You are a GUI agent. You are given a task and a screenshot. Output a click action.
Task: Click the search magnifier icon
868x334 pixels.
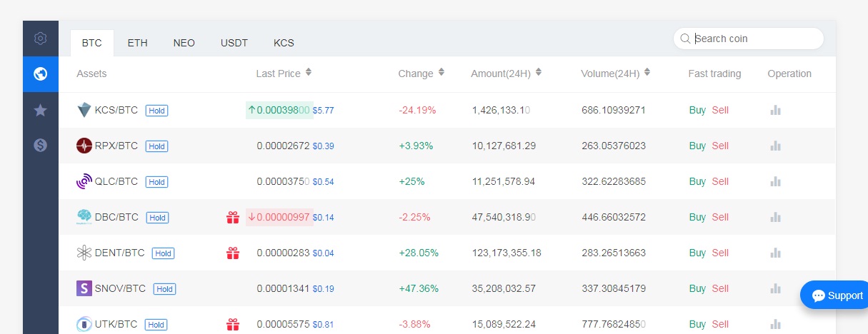coord(685,39)
